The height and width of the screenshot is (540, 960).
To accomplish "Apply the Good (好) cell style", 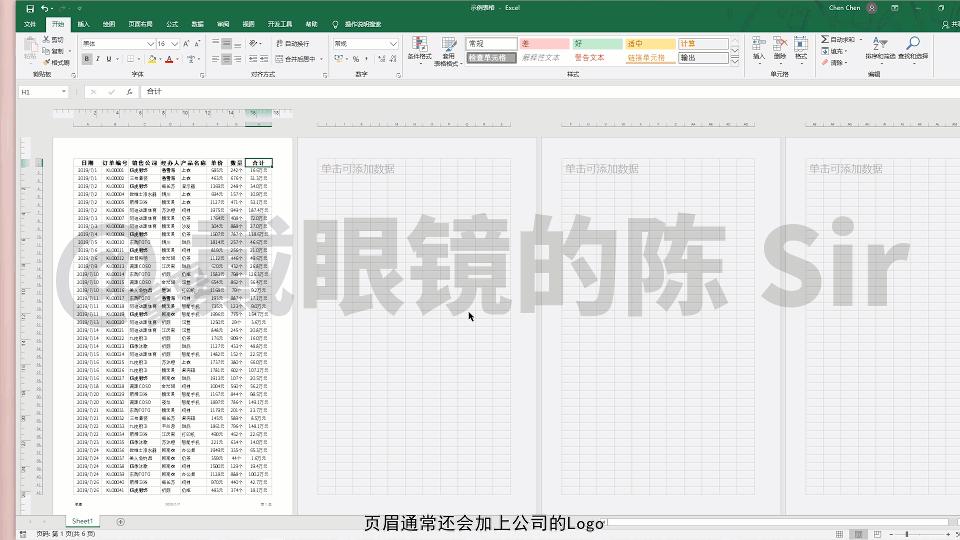I will 598,44.
